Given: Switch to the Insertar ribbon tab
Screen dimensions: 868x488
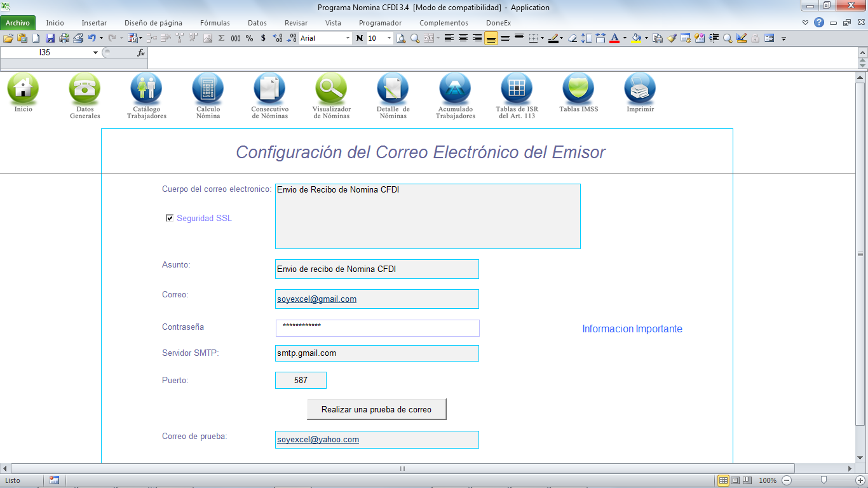Looking at the screenshot, I should 94,23.
